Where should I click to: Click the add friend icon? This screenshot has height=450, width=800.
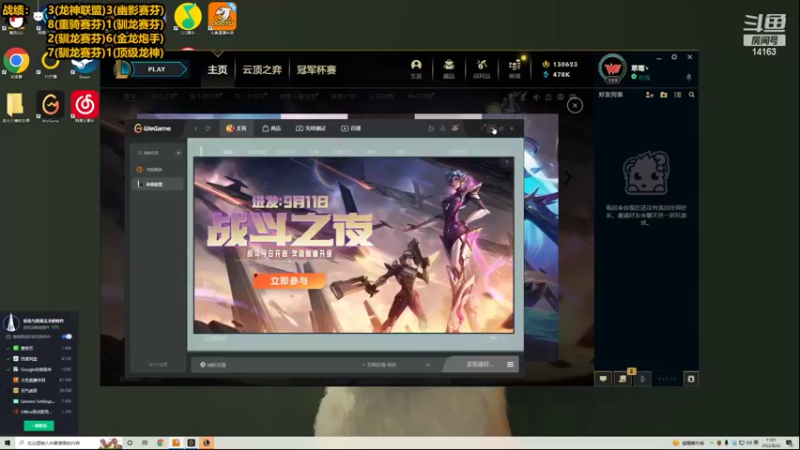click(x=649, y=95)
